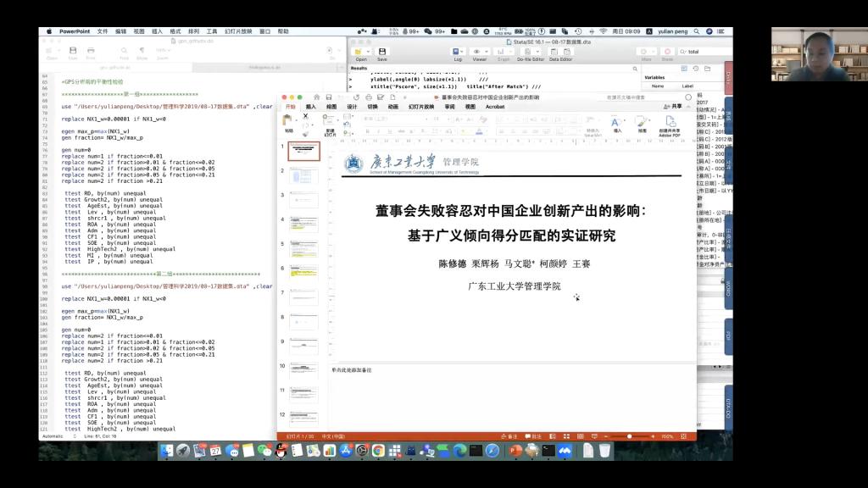
Task: Toggle the comments button in status bar
Action: [535, 436]
